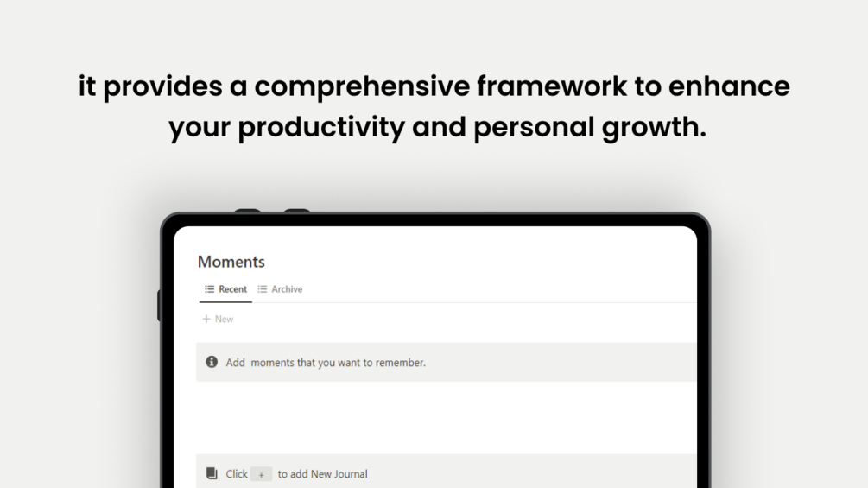Click the word 'Click' in journal callout
The width and height of the screenshot is (868, 488).
(237, 474)
